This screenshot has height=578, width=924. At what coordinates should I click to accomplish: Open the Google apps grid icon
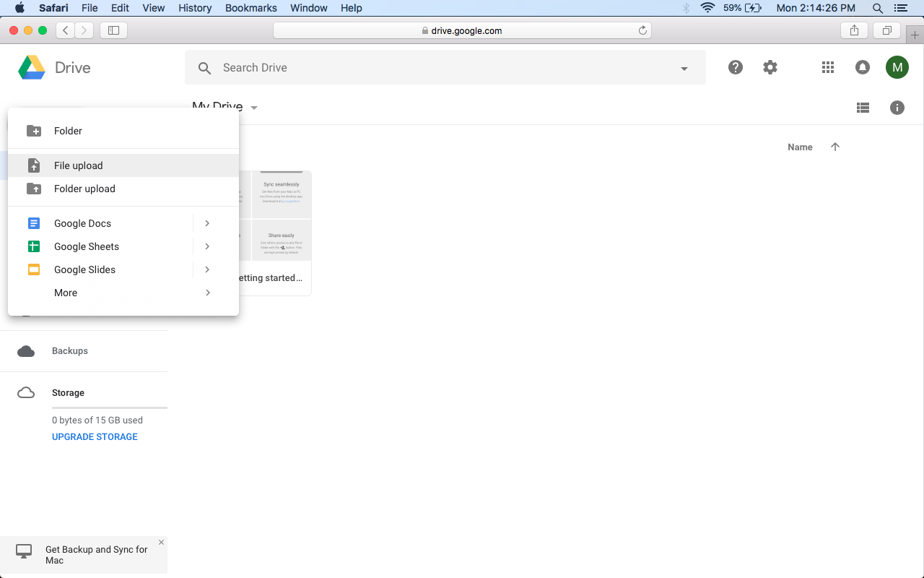pos(828,67)
